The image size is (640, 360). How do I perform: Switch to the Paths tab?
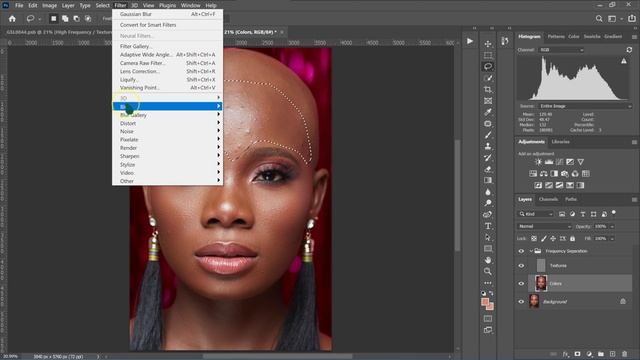pos(571,199)
